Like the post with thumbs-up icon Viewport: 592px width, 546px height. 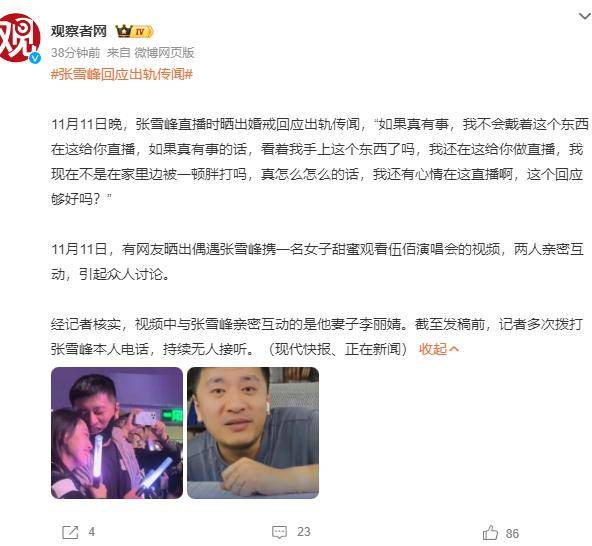490,533
